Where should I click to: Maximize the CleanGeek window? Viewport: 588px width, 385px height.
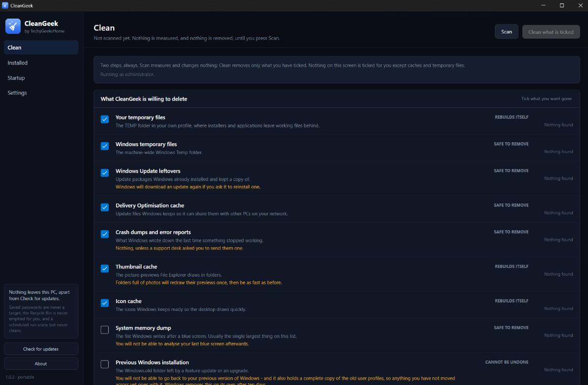[x=562, y=5]
